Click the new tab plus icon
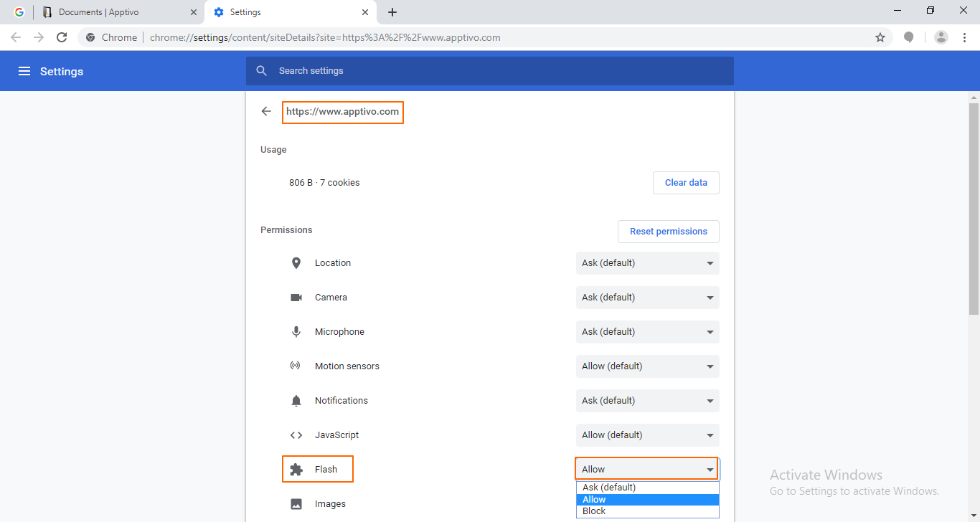 392,12
